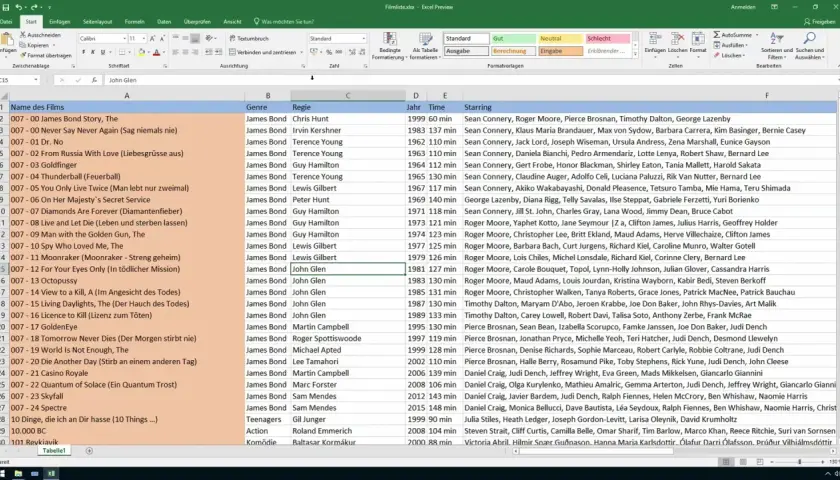Screen dimensions: 840x480
Task: Apply thousands separator 000 format
Action: tap(339, 52)
